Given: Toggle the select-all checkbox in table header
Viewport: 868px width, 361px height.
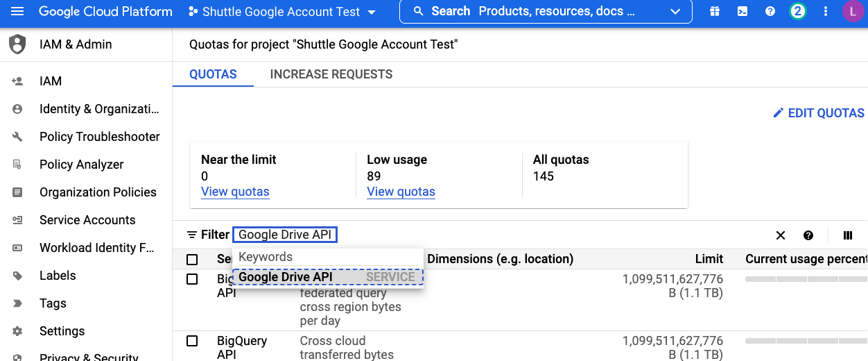Looking at the screenshot, I should tap(192, 260).
